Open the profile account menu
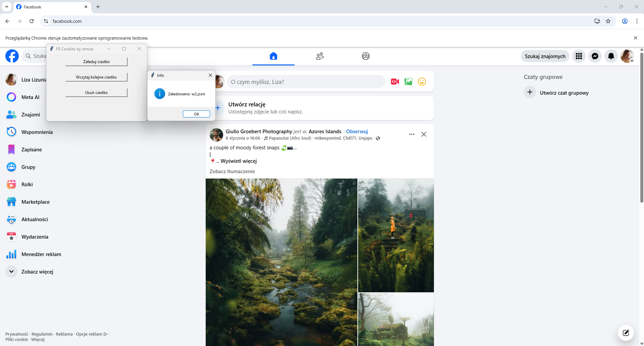 click(x=627, y=56)
